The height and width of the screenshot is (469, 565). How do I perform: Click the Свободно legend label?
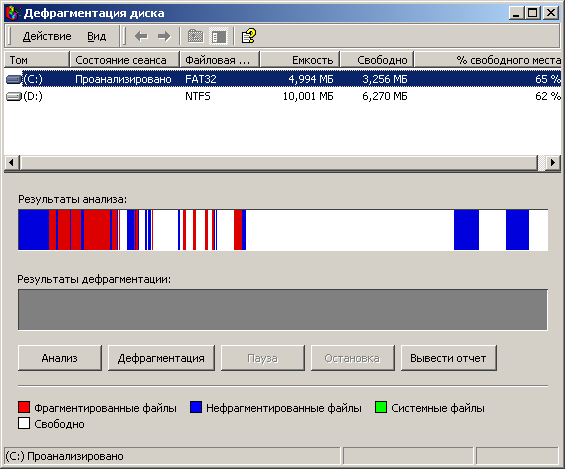point(59,424)
